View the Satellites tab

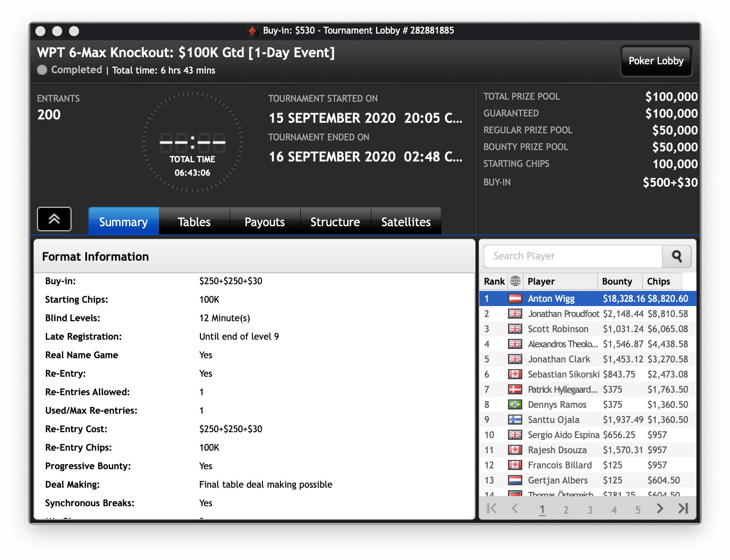click(x=406, y=222)
